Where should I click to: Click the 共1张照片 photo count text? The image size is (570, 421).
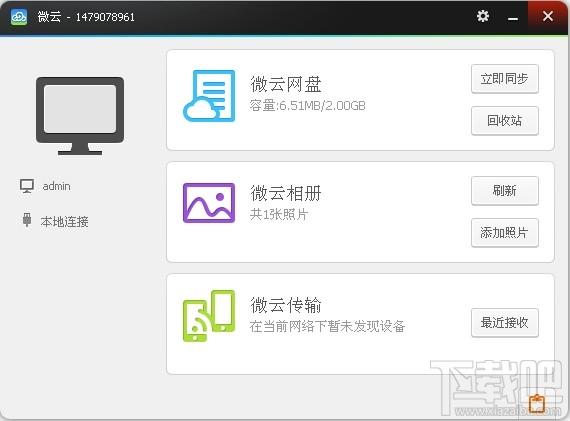[279, 214]
